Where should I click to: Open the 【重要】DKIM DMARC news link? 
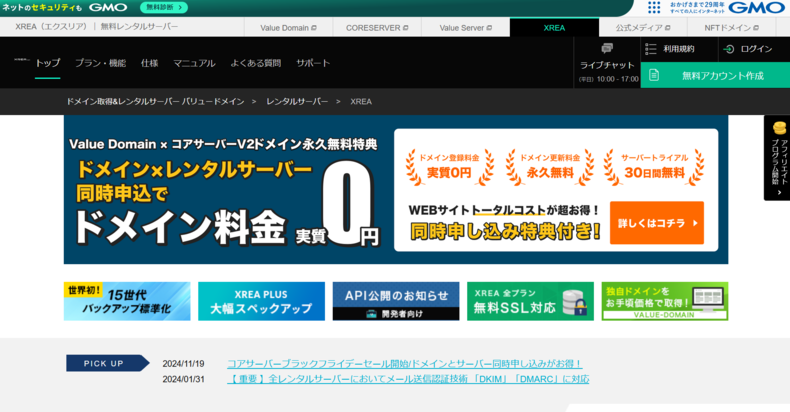pyautogui.click(x=408, y=379)
